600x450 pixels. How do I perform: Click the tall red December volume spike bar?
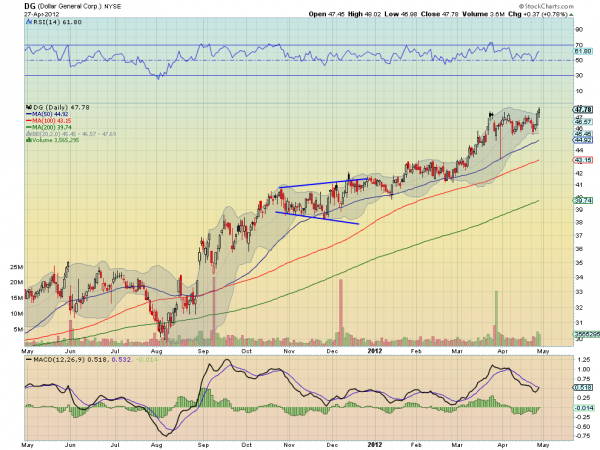click(x=341, y=312)
